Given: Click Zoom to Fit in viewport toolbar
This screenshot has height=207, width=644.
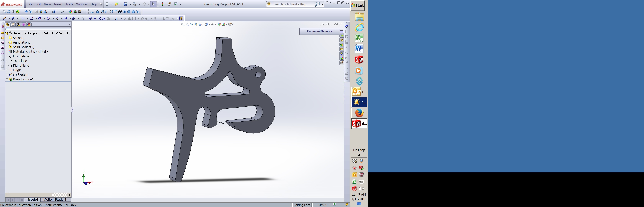Looking at the screenshot, I should coord(182,24).
